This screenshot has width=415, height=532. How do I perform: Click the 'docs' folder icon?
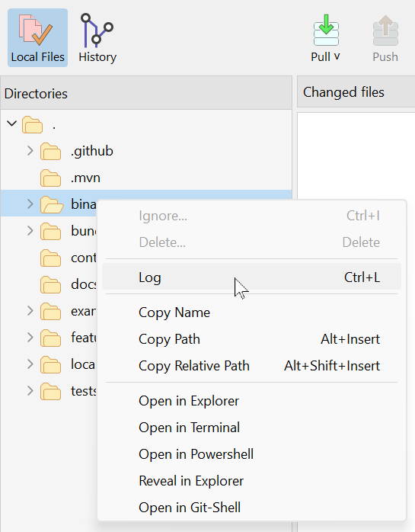50,284
